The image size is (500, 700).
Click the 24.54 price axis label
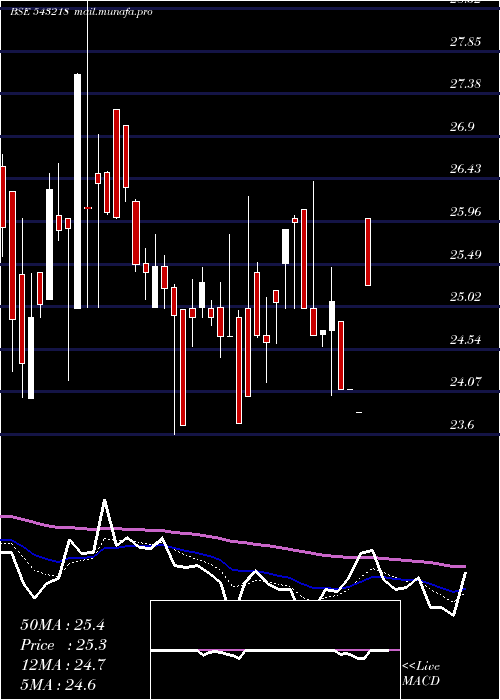(466, 340)
